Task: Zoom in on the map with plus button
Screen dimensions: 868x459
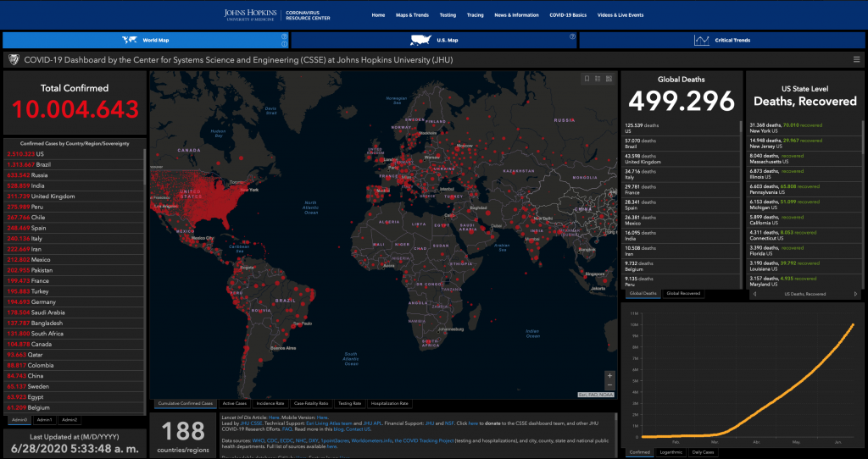Action: pyautogui.click(x=609, y=374)
